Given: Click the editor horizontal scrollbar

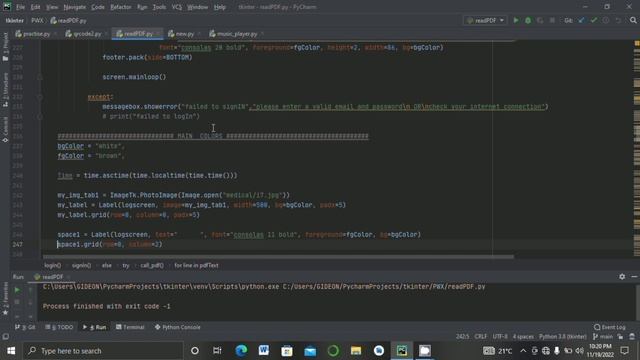Looking at the screenshot, I should pos(278,257).
